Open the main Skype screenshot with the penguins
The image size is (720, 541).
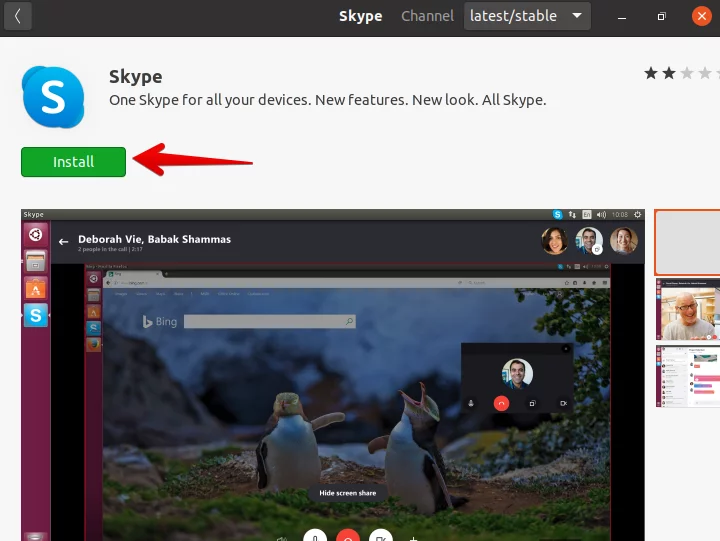pyautogui.click(x=333, y=375)
